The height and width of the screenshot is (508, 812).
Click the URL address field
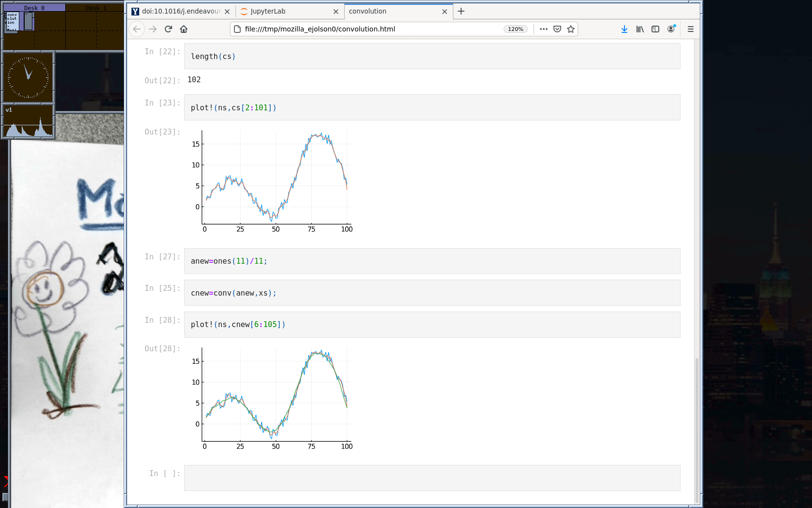coord(367,29)
